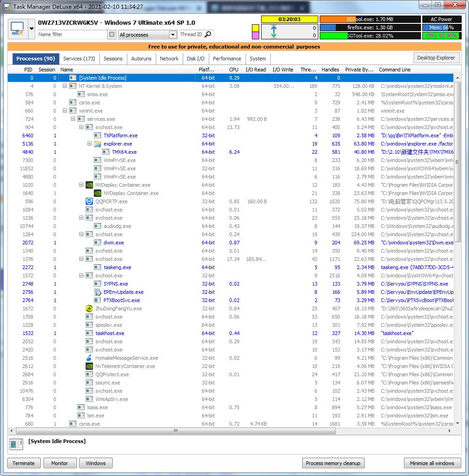Open the Network tab
This screenshot has height=476, width=469.
point(169,59)
